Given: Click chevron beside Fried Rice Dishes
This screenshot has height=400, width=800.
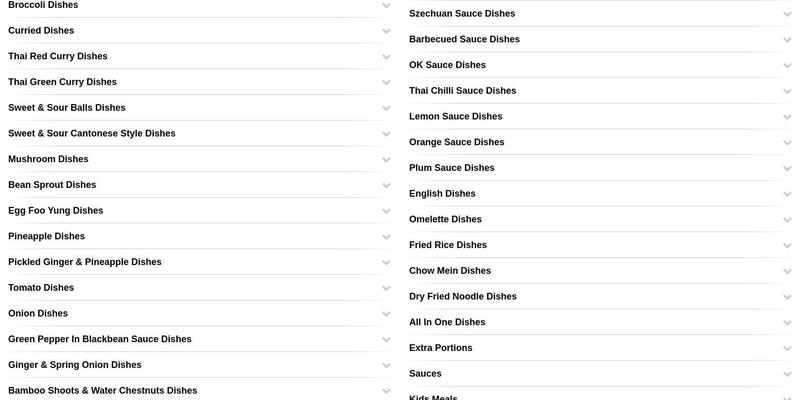Looking at the screenshot, I should [x=787, y=245].
